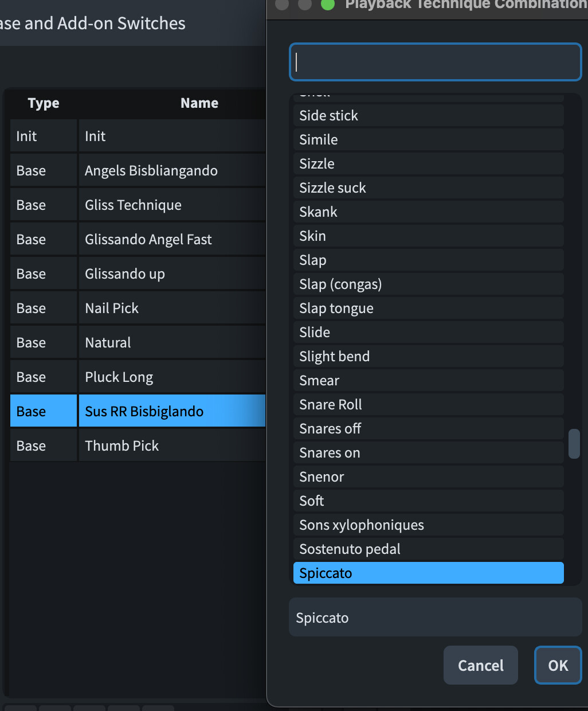Dismiss the dialog using Cancel

coord(480,665)
